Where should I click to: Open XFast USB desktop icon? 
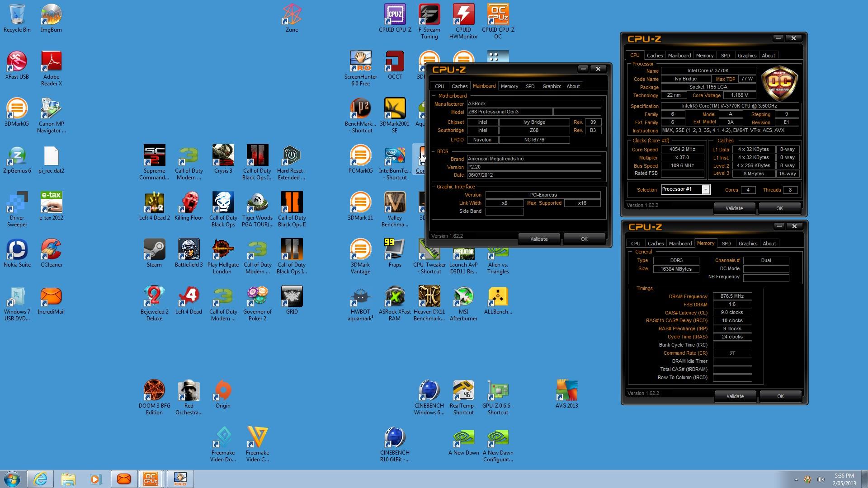click(17, 65)
